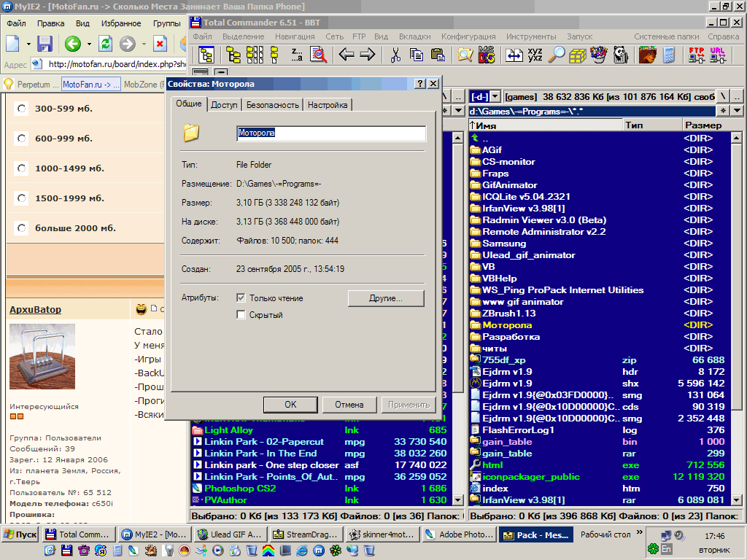
Task: Click the language indicator En in tray
Action: point(667,549)
